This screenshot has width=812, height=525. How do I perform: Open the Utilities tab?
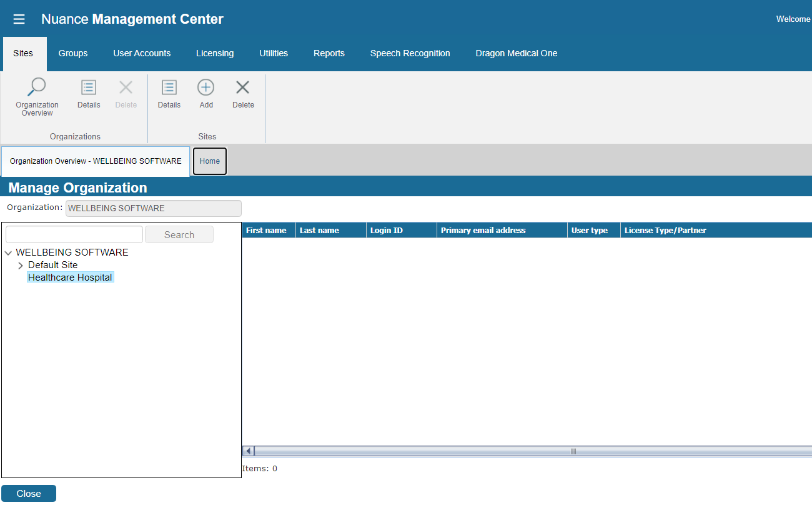[x=274, y=53]
